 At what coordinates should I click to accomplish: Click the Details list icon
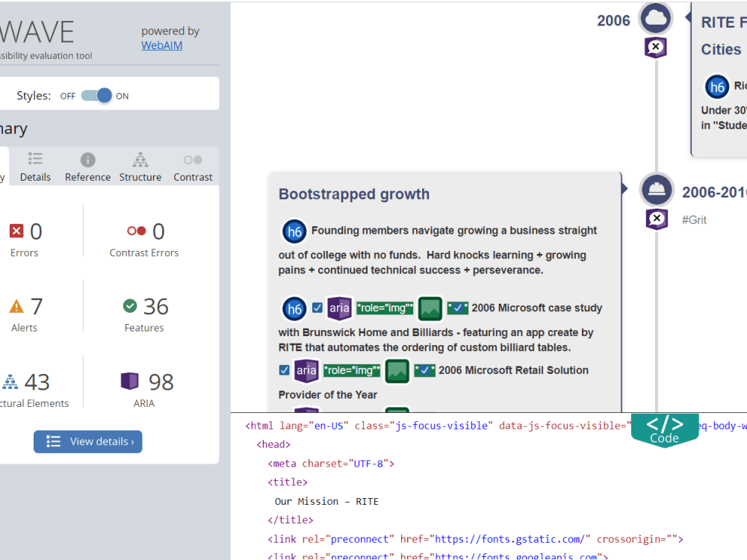[x=35, y=159]
